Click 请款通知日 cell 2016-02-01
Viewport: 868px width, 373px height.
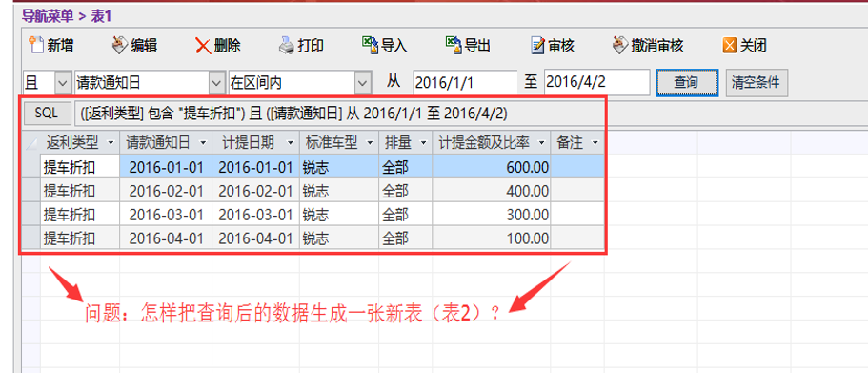(166, 190)
